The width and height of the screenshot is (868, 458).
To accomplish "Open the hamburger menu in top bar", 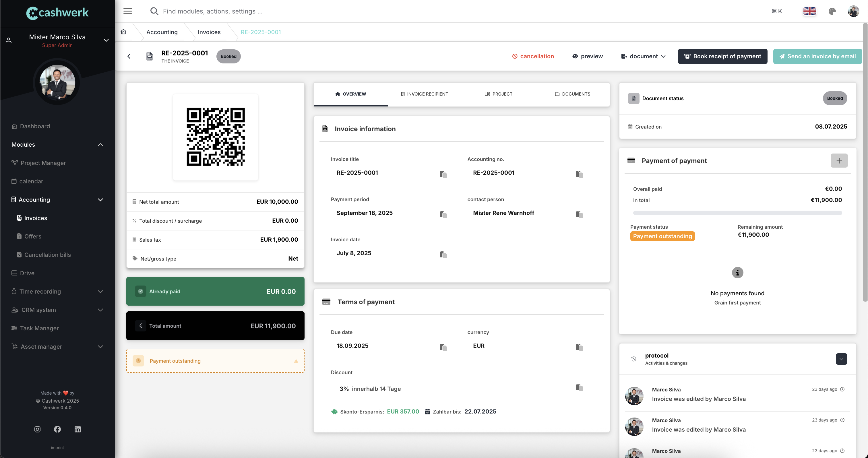I will (128, 11).
